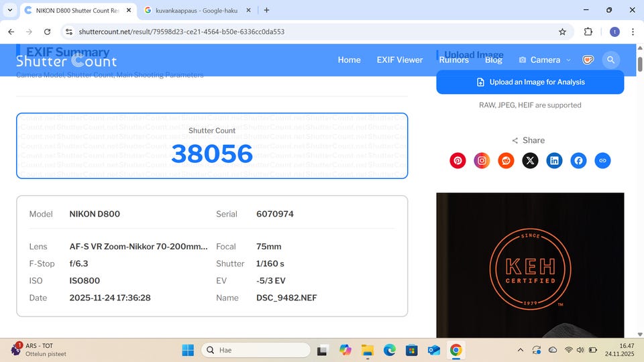Open Wi-Fi network settings tray icon
Viewport: 644px width, 362px height.
pyautogui.click(x=568, y=350)
